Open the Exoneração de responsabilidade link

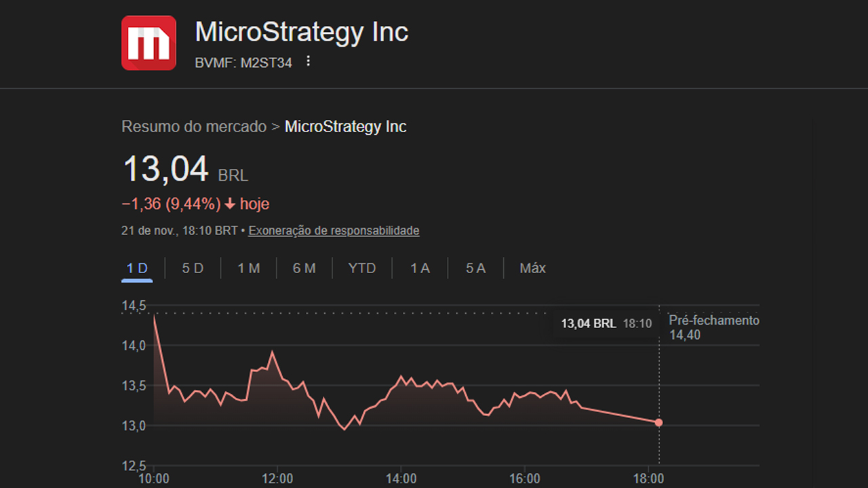(x=334, y=230)
